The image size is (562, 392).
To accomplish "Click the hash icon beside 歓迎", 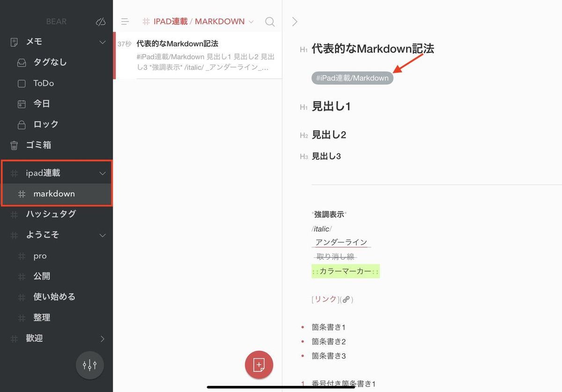I will [14, 338].
